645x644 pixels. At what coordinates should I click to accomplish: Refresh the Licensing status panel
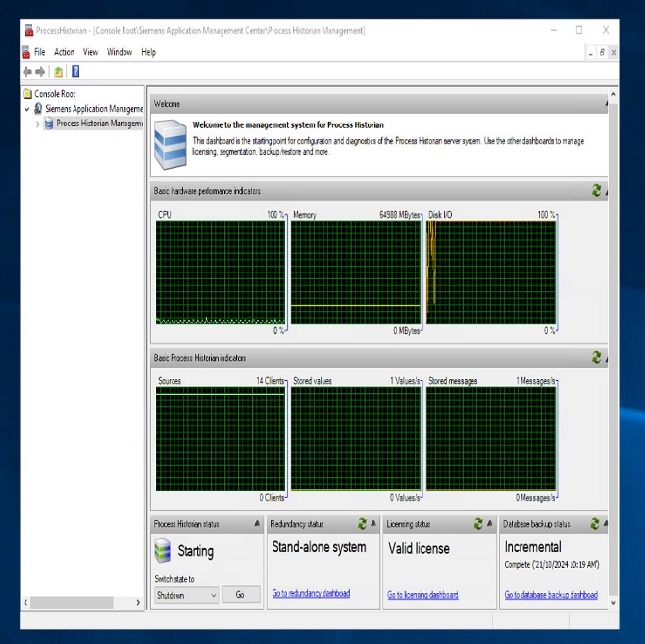(x=478, y=523)
